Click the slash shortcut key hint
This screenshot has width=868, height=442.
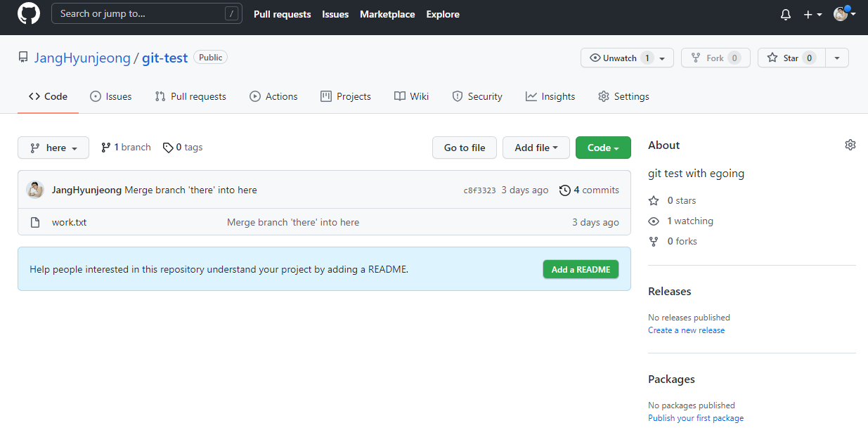click(x=231, y=13)
